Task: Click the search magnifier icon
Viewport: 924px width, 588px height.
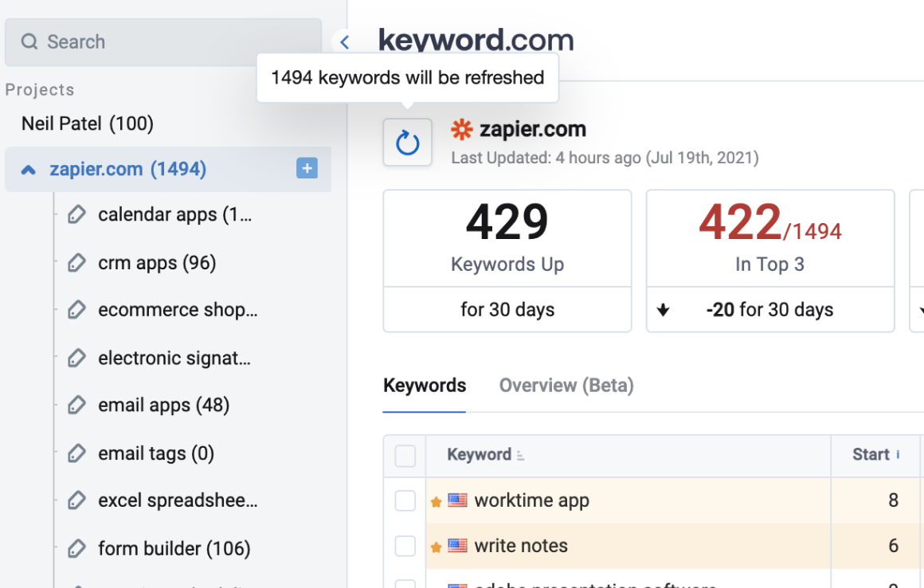Action: pos(29,41)
